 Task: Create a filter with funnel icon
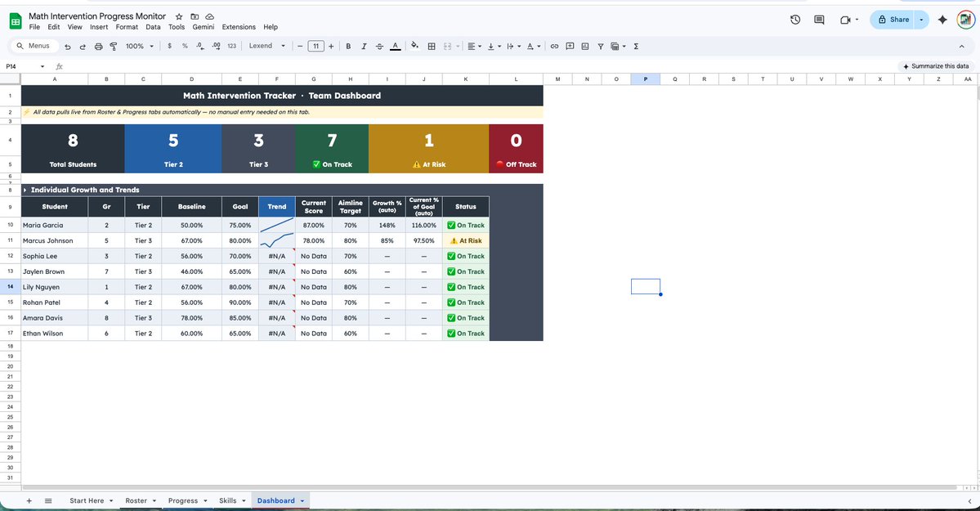click(x=601, y=47)
